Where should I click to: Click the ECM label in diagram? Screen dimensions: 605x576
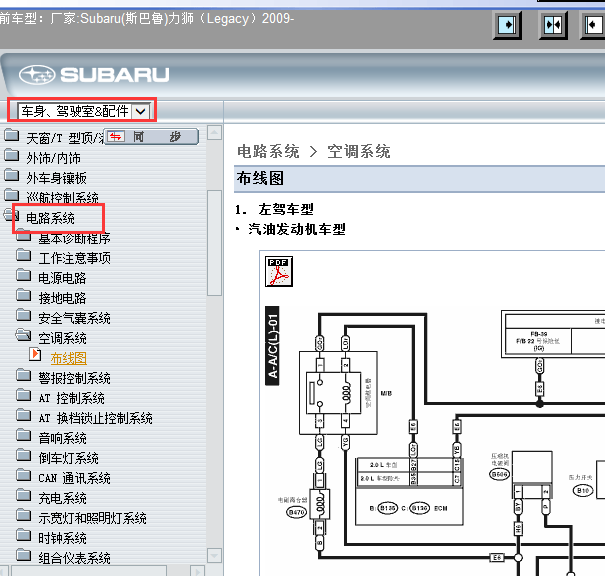pos(441,508)
